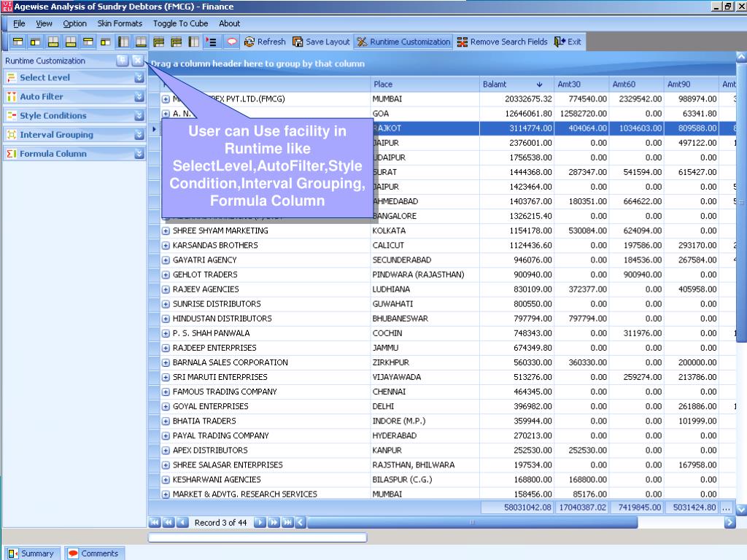Sort by the Place column header
This screenshot has width=747, height=560.
[425, 85]
